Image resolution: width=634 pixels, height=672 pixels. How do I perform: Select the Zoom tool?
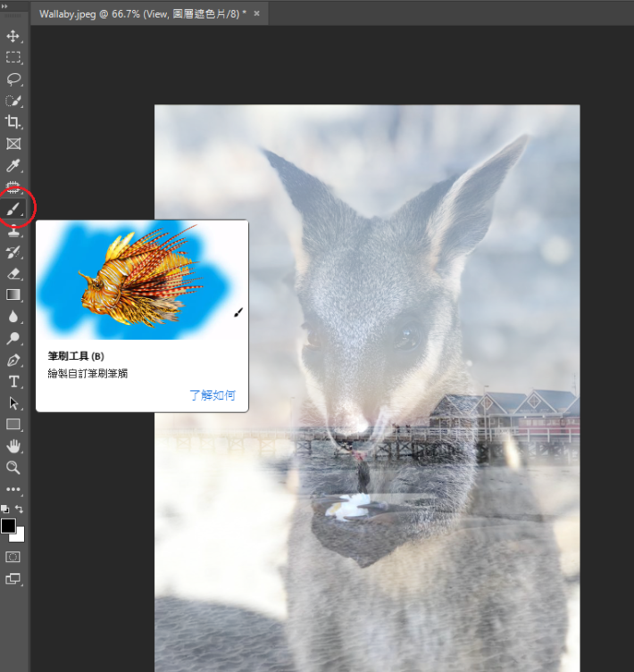(x=13, y=468)
